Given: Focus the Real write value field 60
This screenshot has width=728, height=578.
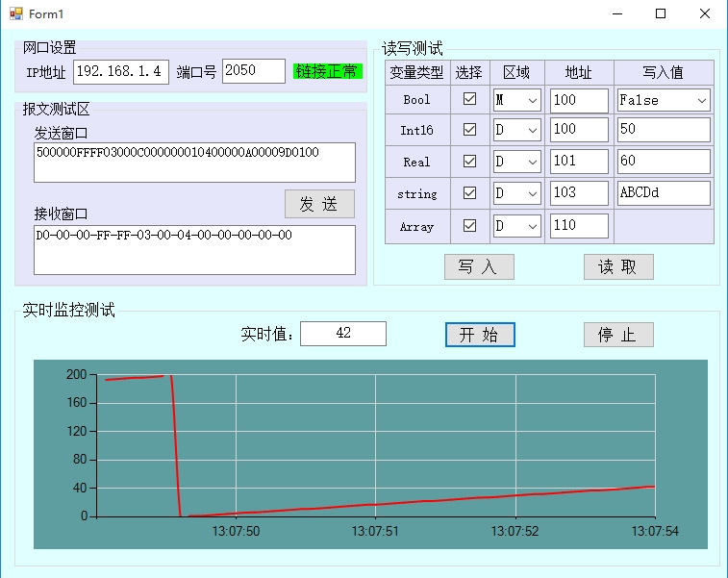Looking at the screenshot, I should coord(664,162).
